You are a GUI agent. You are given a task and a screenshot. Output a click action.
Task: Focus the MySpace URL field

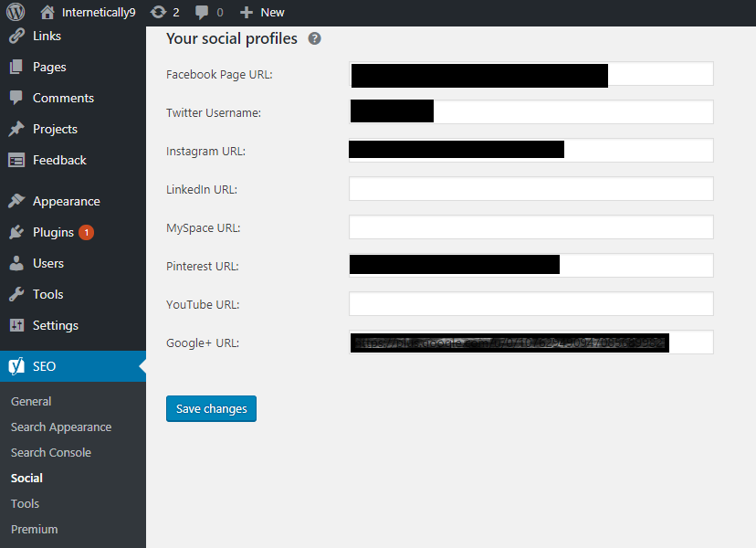(531, 227)
